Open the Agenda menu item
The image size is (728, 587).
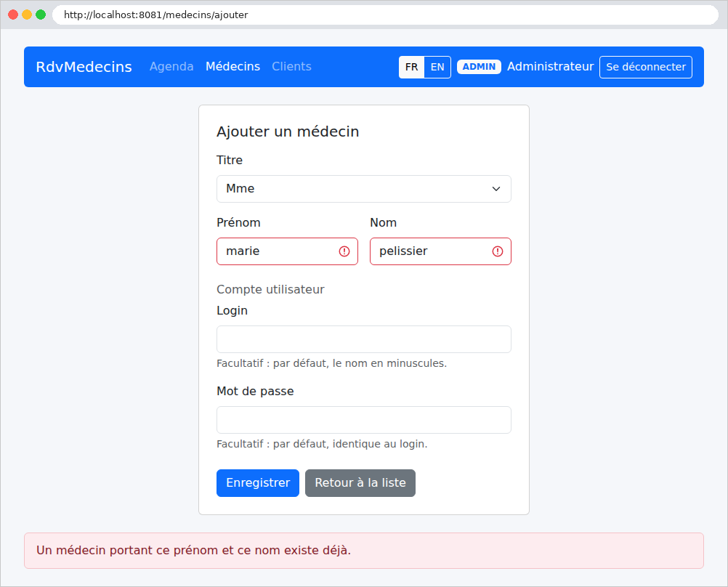pos(171,66)
